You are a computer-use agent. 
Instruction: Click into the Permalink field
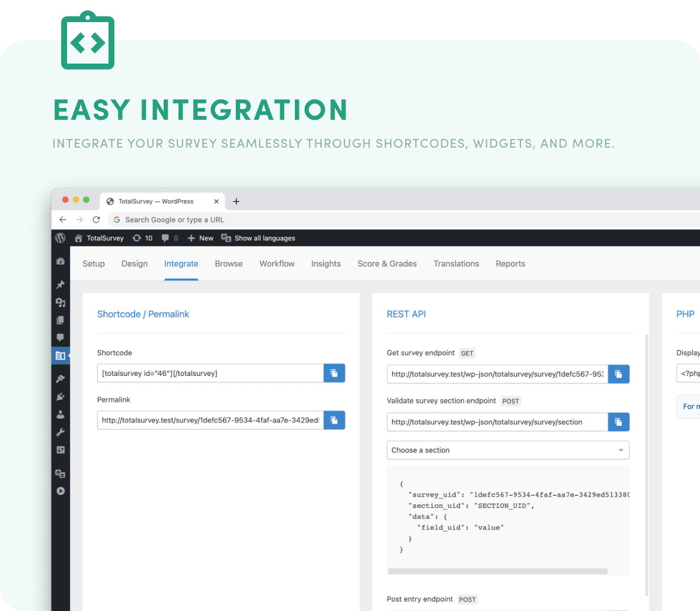(x=211, y=420)
